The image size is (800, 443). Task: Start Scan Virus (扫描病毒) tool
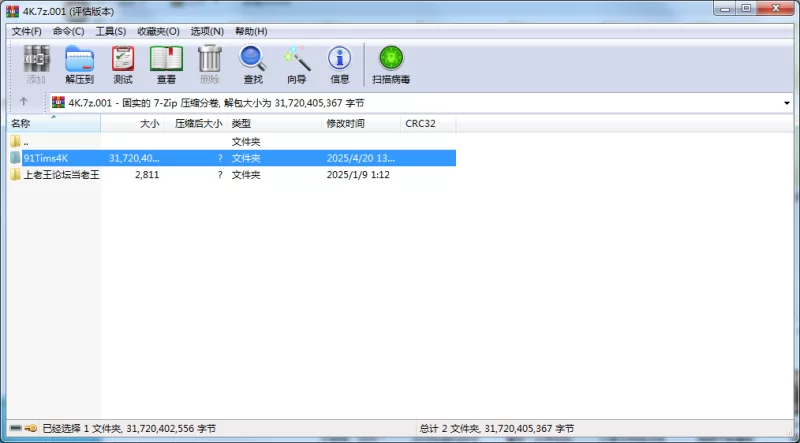pyautogui.click(x=391, y=64)
